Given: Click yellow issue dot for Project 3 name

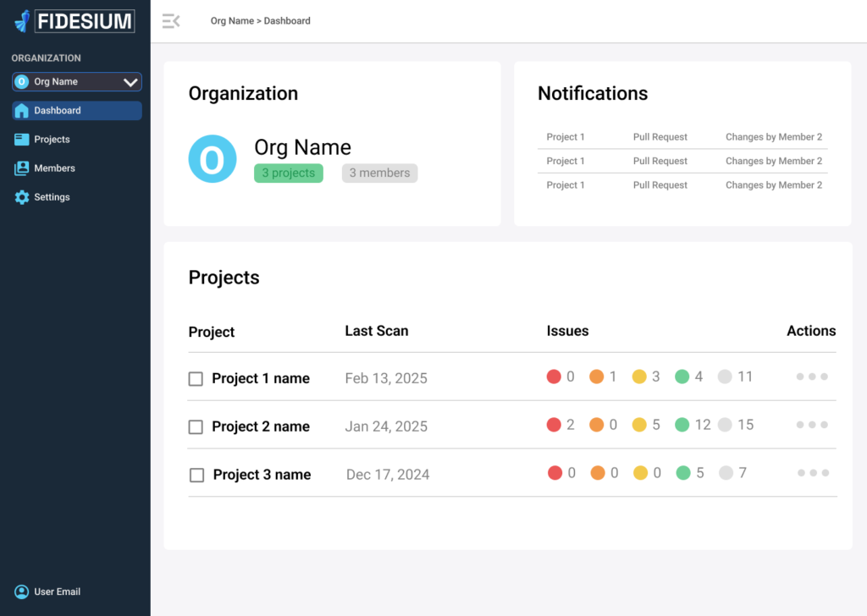Looking at the screenshot, I should [x=640, y=473].
